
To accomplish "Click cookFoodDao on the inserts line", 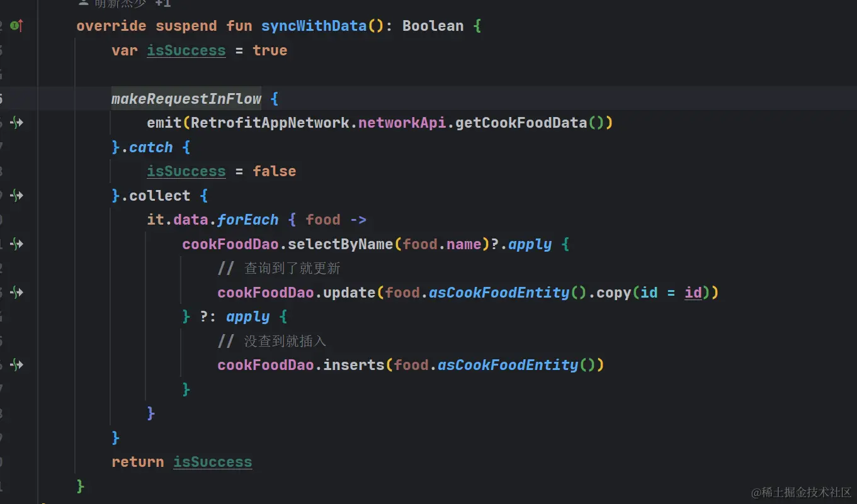I will coord(266,365).
